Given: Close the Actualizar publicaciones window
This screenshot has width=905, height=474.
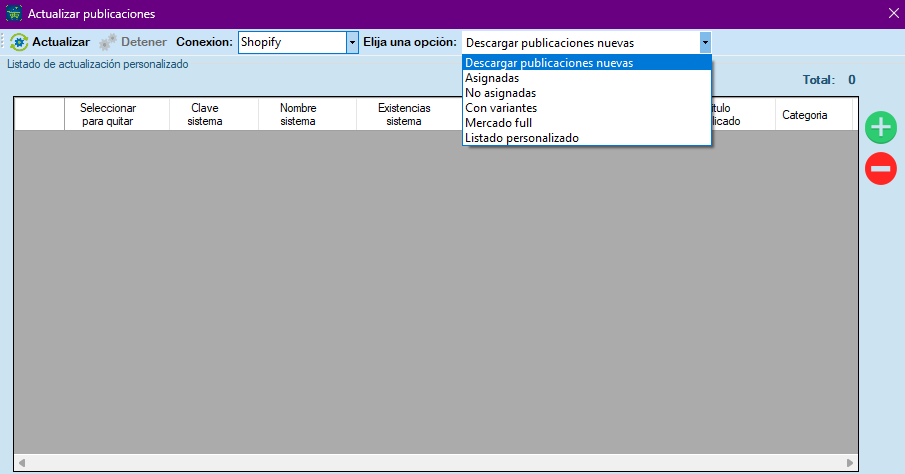Looking at the screenshot, I should (893, 14).
